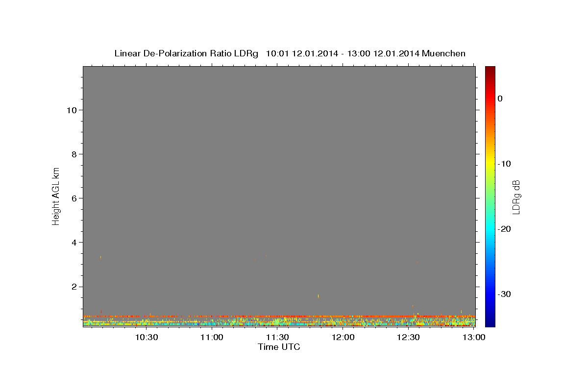Image resolution: width=588 pixels, height=392 pixels.
Task: Click the 11:30 time tick label
Action: [277, 337]
